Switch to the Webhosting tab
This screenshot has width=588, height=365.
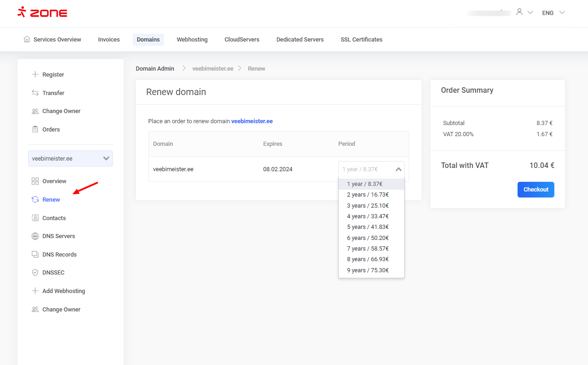pyautogui.click(x=192, y=40)
